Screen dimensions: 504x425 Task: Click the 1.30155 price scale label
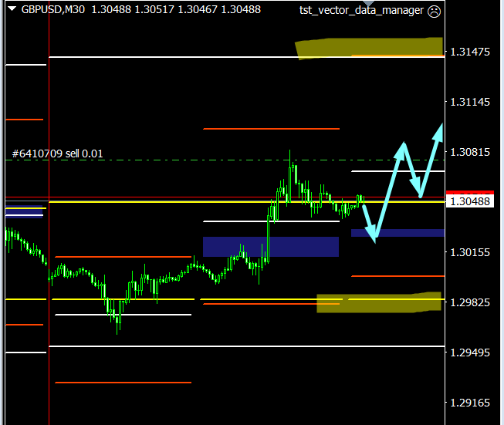(x=470, y=252)
